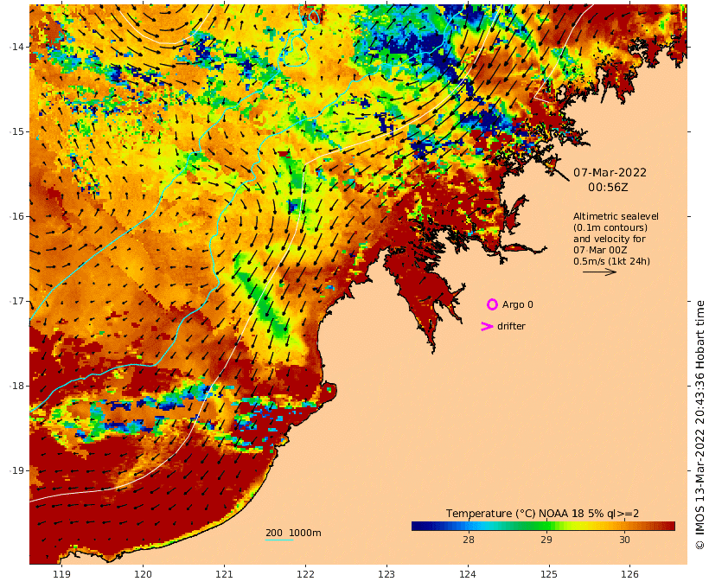Click the dark red end of temperature colorbar
Screen dimensions: 709x588
coord(668,526)
